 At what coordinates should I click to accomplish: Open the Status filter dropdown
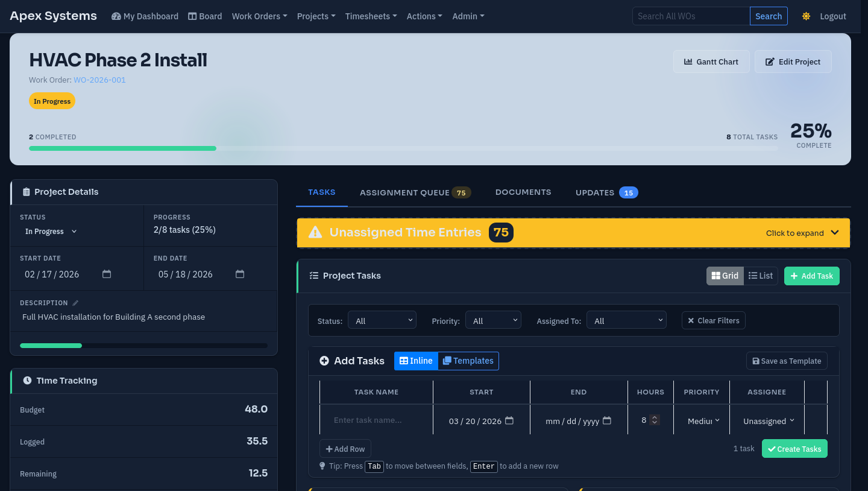pos(382,320)
